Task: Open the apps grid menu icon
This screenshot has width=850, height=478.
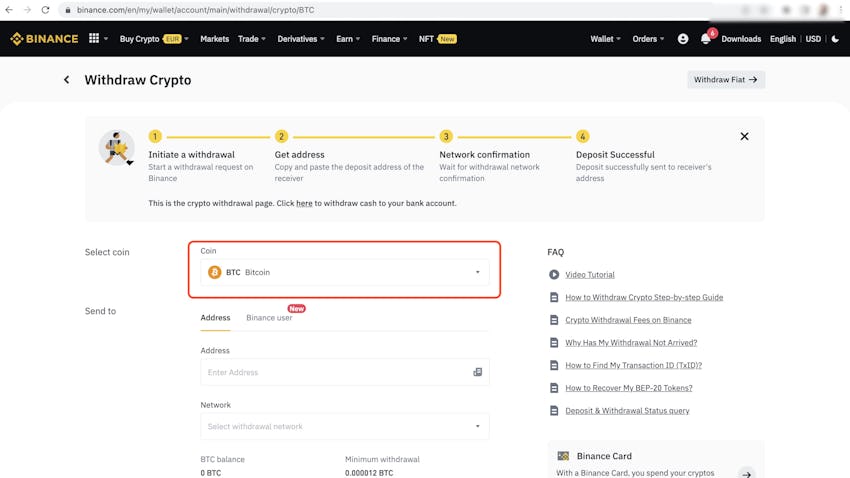Action: 94,39
